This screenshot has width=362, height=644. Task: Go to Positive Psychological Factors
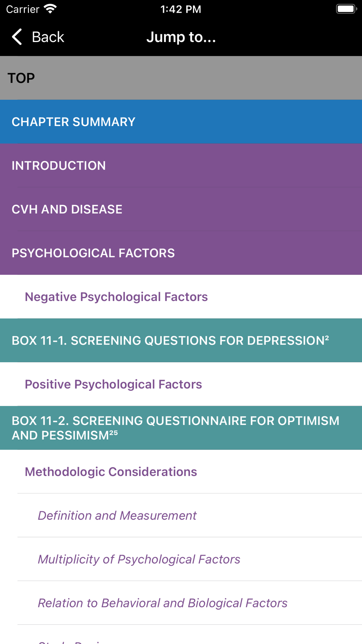click(181, 384)
